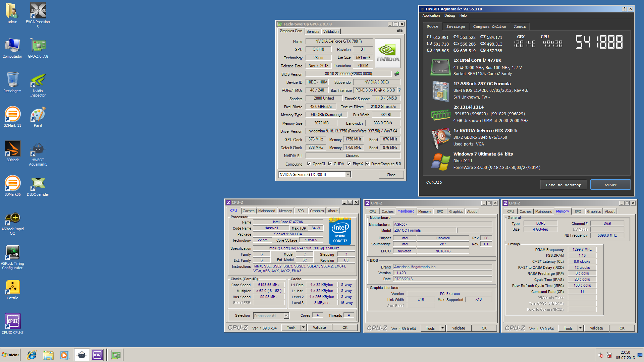Click the Driver Version field in GPU-Z

pos(353,131)
